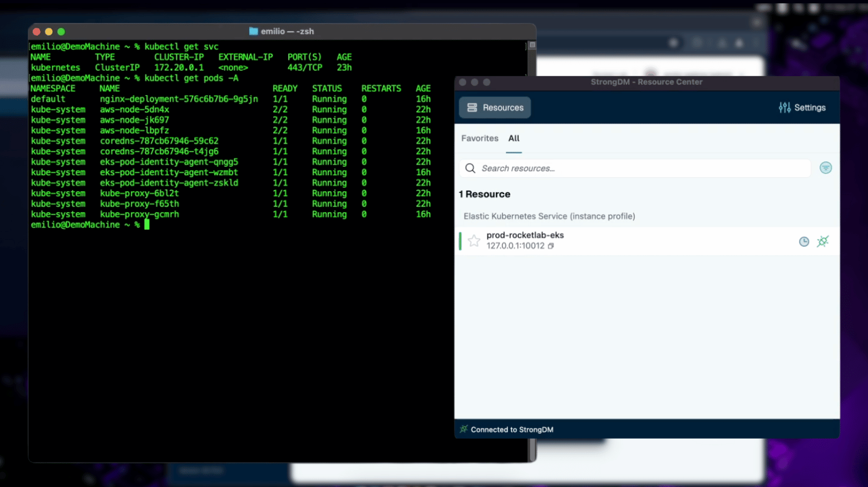Favorite prod-rocketlab-eks with the star
Image resolution: width=868 pixels, height=487 pixels.
click(474, 241)
